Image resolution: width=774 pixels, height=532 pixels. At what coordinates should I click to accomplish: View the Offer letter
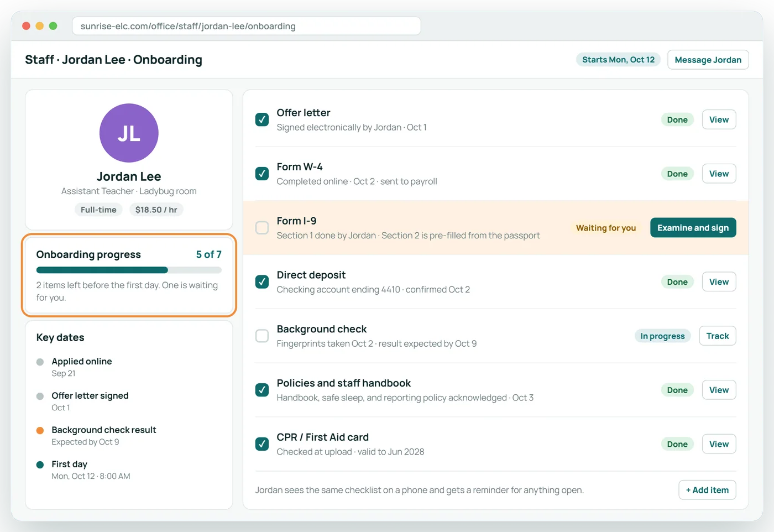click(x=719, y=119)
